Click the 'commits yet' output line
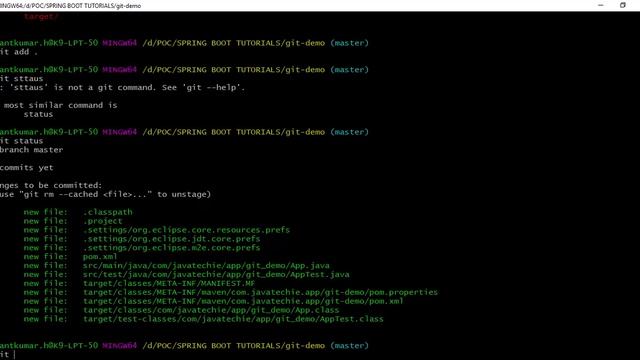The image size is (640, 360). [x=27, y=168]
